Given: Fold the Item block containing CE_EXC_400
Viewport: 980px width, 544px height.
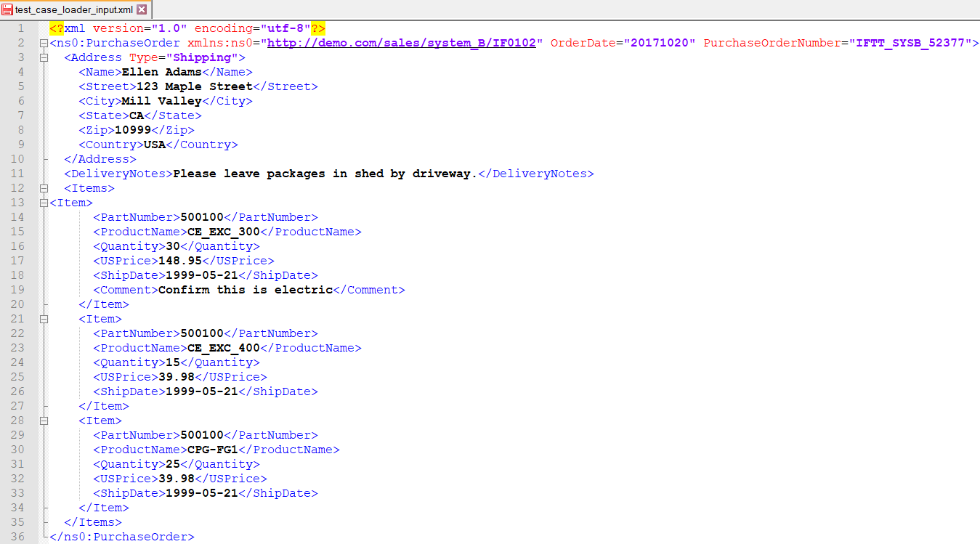Looking at the screenshot, I should click(x=44, y=319).
